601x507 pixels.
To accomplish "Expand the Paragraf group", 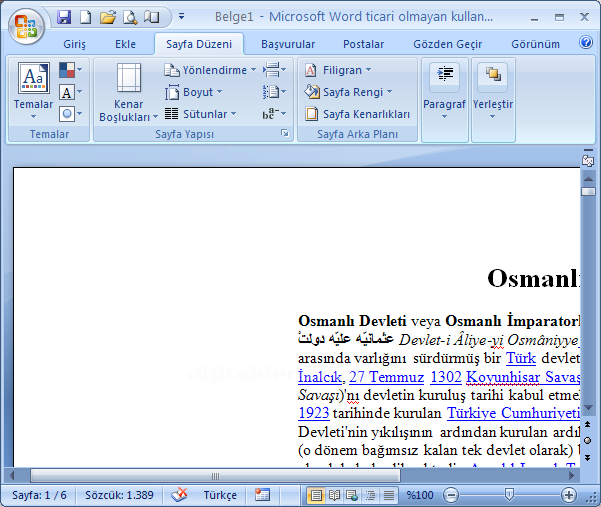I will [x=445, y=100].
